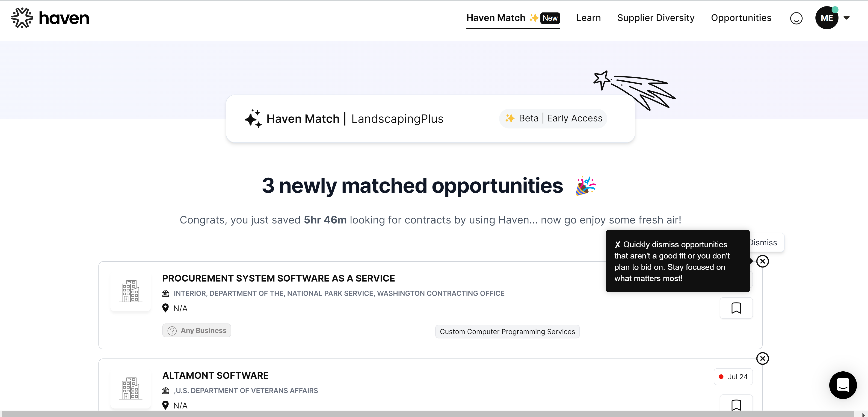Click the Custom Computer Programming Services tag
Image resolution: width=868 pixels, height=417 pixels.
507,332
